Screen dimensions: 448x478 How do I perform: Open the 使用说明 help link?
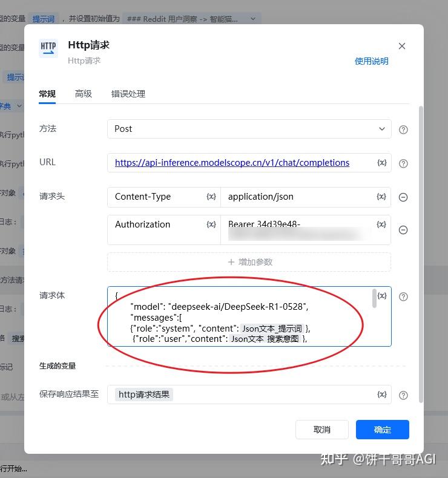pyautogui.click(x=371, y=61)
